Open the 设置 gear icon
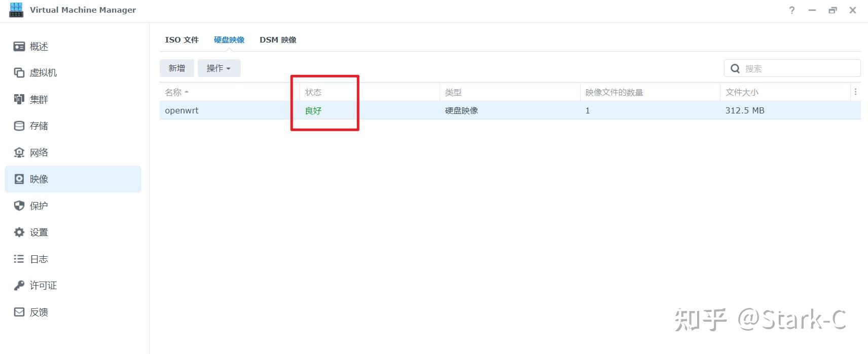 (x=19, y=232)
